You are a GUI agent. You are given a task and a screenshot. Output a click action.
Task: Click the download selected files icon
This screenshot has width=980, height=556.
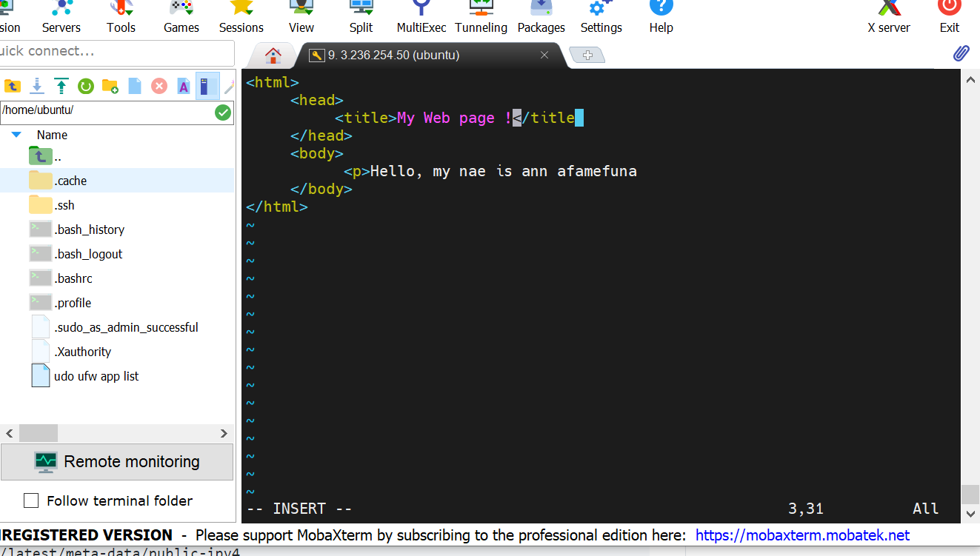(37, 87)
